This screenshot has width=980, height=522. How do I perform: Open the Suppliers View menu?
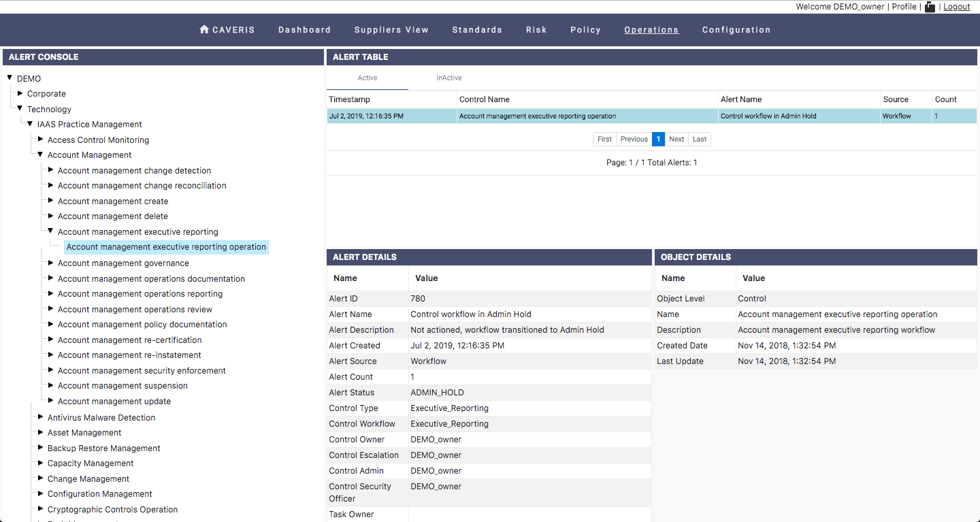[x=391, y=30]
